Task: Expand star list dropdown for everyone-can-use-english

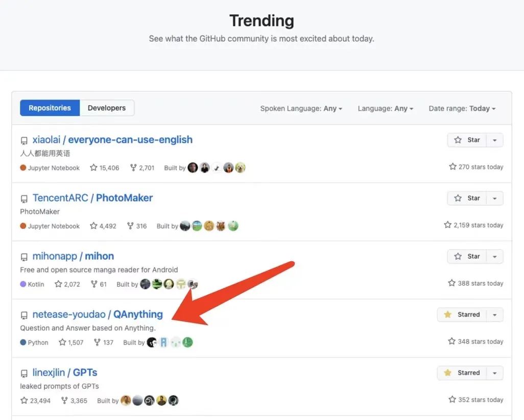Action: [x=495, y=140]
